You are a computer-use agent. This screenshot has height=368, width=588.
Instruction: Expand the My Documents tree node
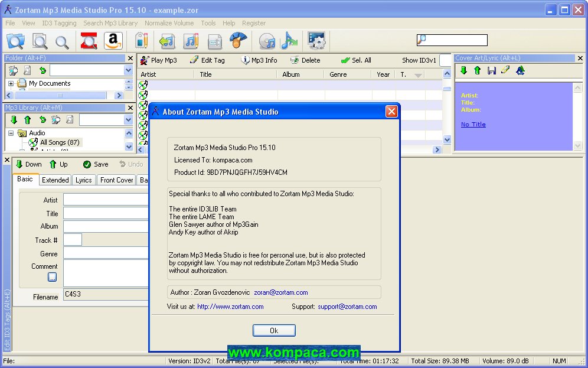(11, 83)
